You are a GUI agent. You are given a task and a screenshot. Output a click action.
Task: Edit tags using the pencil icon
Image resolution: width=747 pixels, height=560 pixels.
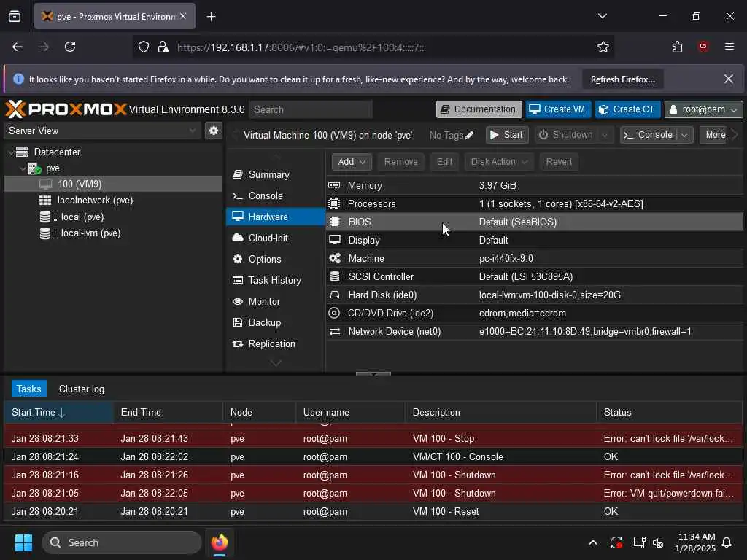click(x=469, y=135)
